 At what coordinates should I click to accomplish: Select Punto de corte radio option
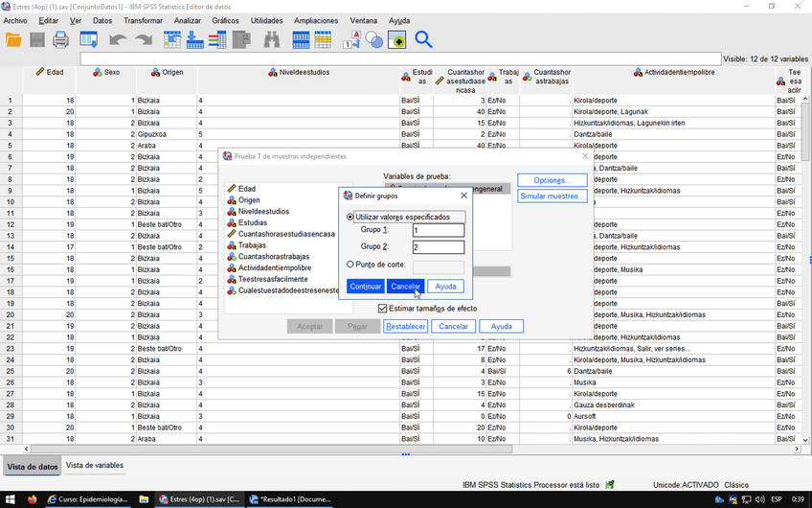click(350, 265)
